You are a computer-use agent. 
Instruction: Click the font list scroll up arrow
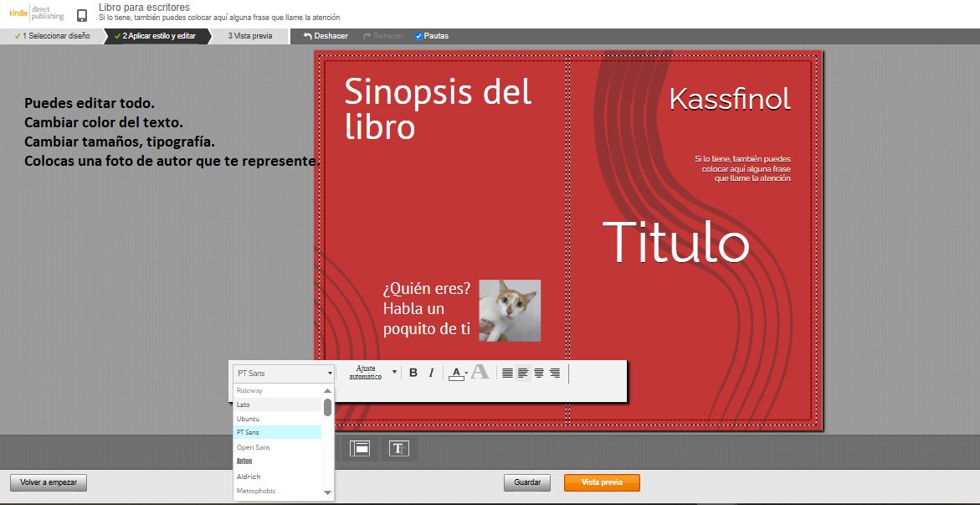click(x=327, y=390)
